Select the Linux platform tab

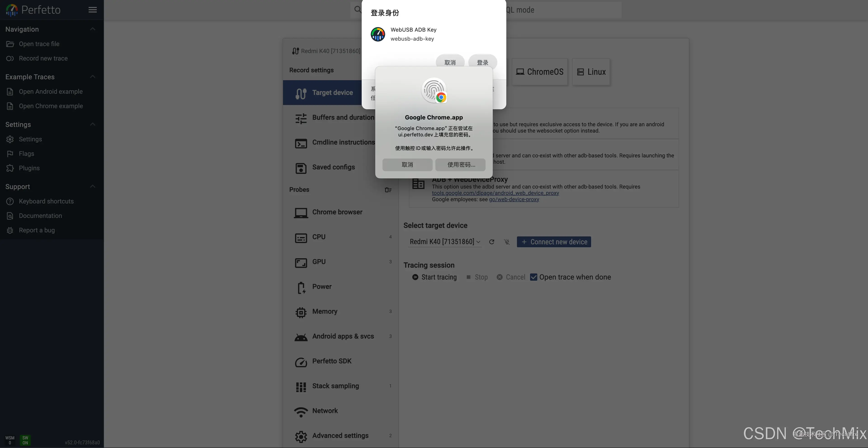pyautogui.click(x=591, y=72)
